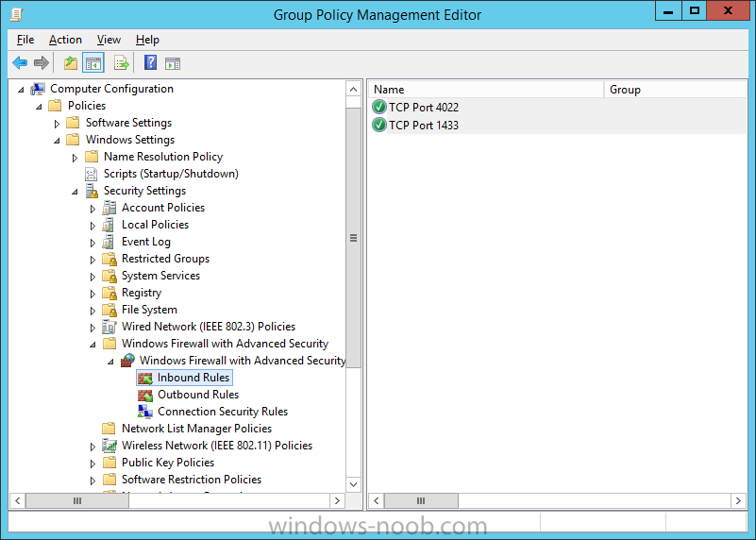This screenshot has height=540, width=756.
Task: Expand the Software Settings node
Action: (57, 124)
